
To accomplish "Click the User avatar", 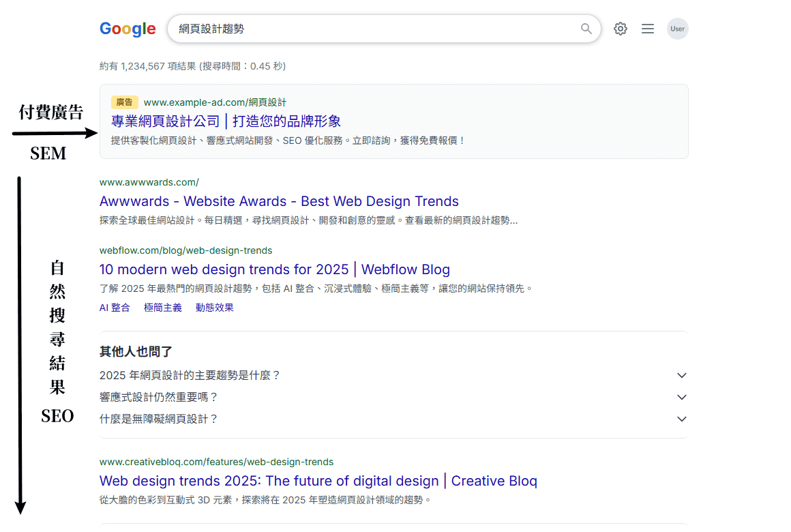I will pos(678,29).
